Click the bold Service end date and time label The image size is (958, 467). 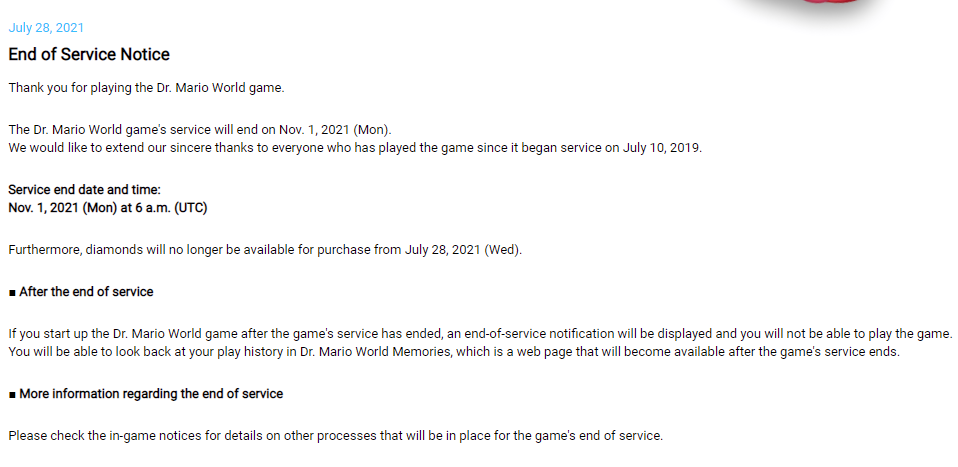click(84, 190)
